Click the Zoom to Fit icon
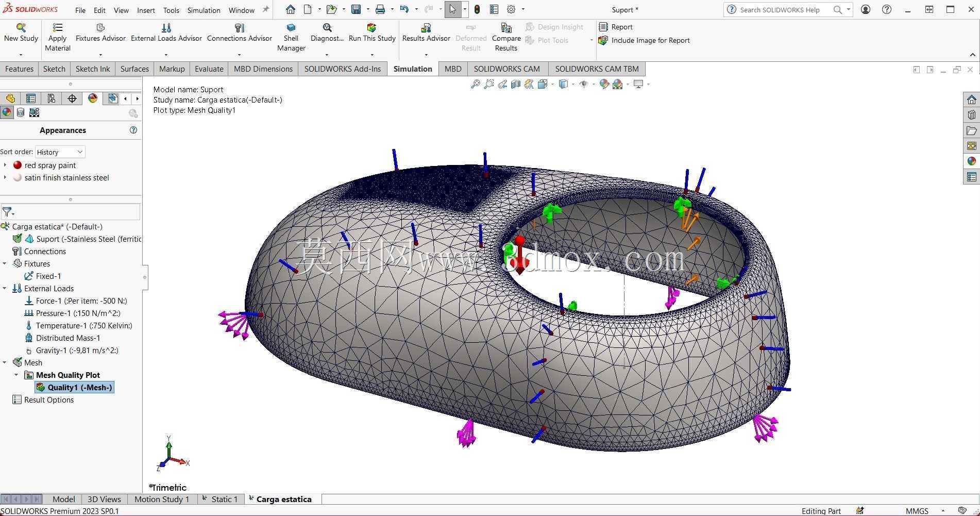 point(475,84)
